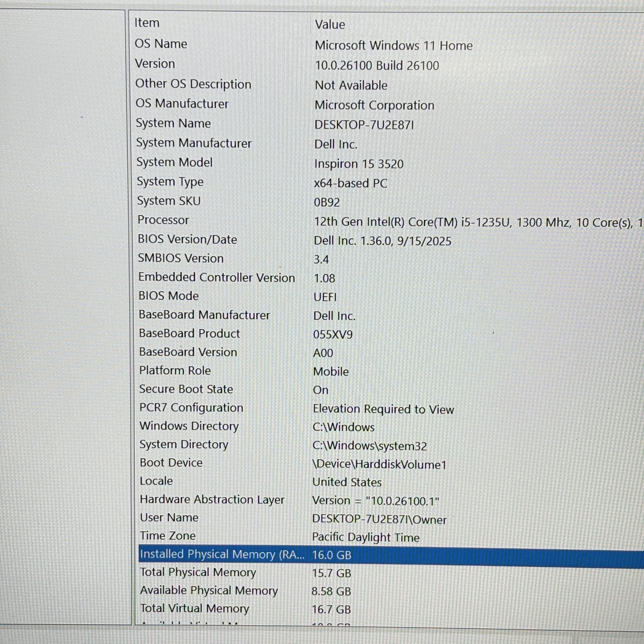Click the "UEFI" value
This screenshot has width=644, height=644.
(x=325, y=297)
